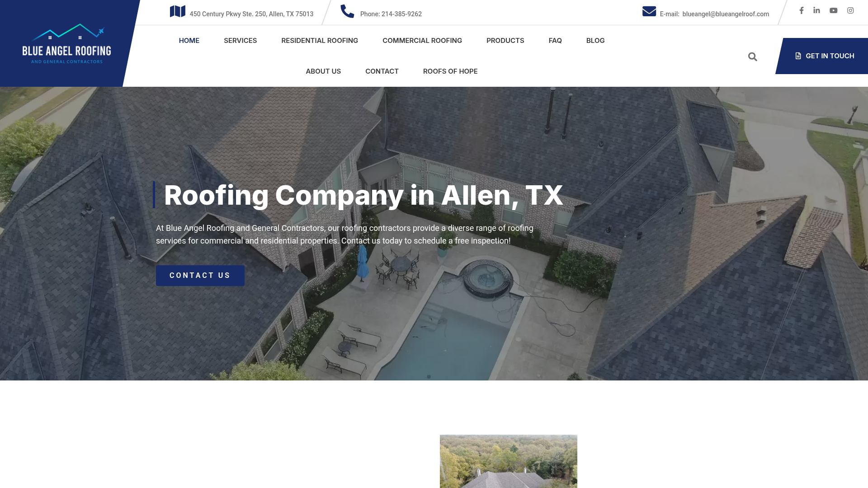The height and width of the screenshot is (488, 868).
Task: Go to Commercial Roofing page
Action: pos(422,41)
